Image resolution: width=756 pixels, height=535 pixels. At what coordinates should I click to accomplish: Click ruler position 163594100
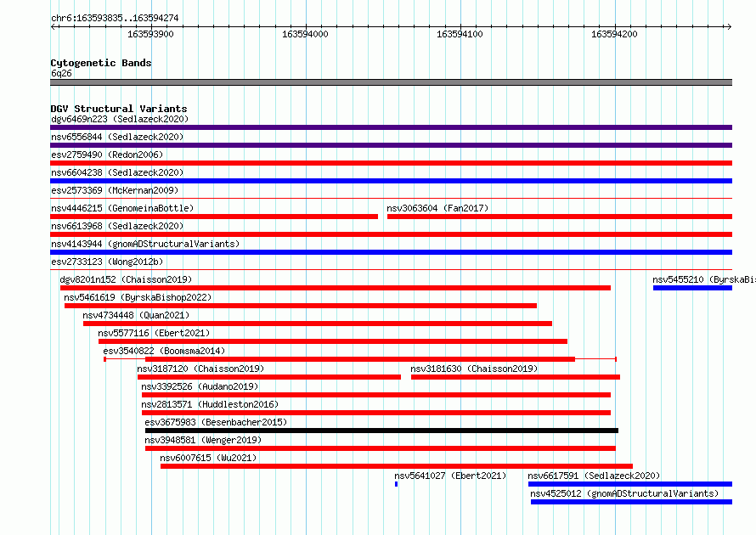click(x=460, y=34)
